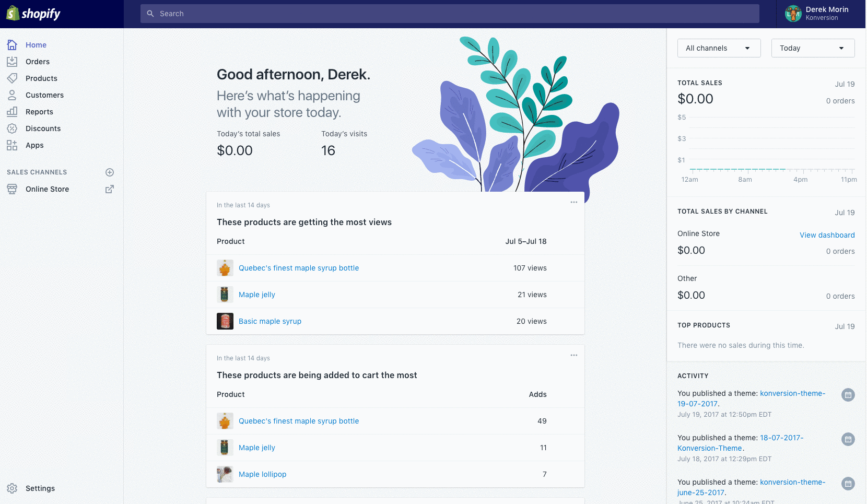Click the 20 views value

[x=532, y=321]
